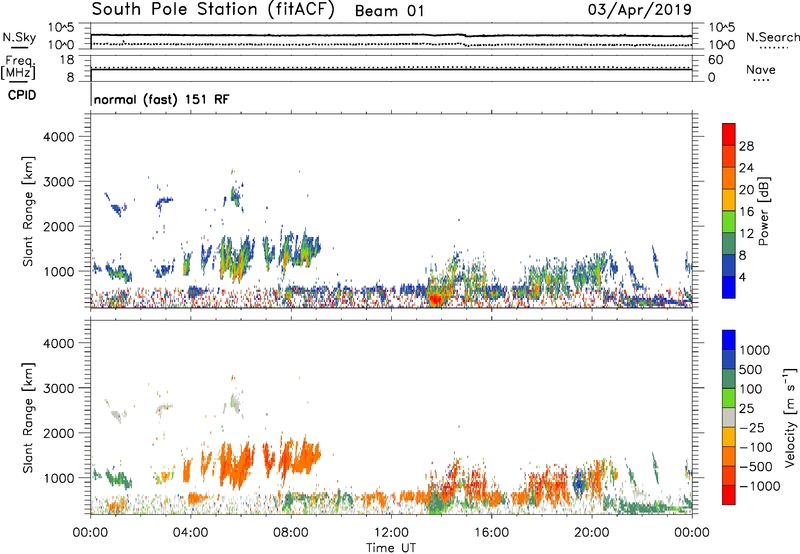
Task: Click the 16 label on Power colorbar
Action: tap(746, 212)
